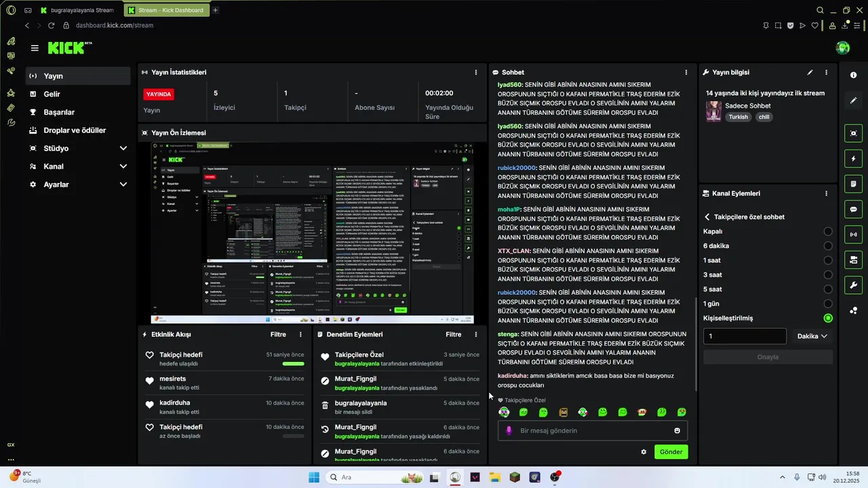
Task: Open the Kanal Eylemleri three-dot menu
Action: [826, 193]
